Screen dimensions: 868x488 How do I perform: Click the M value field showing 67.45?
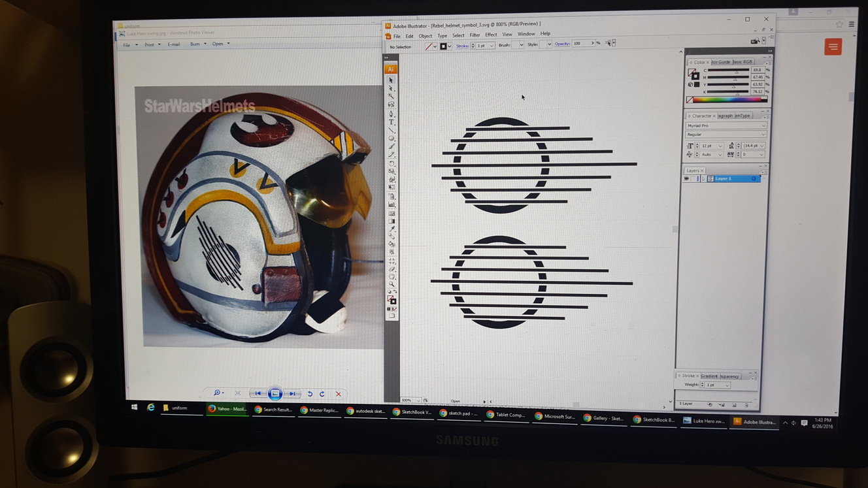758,77
